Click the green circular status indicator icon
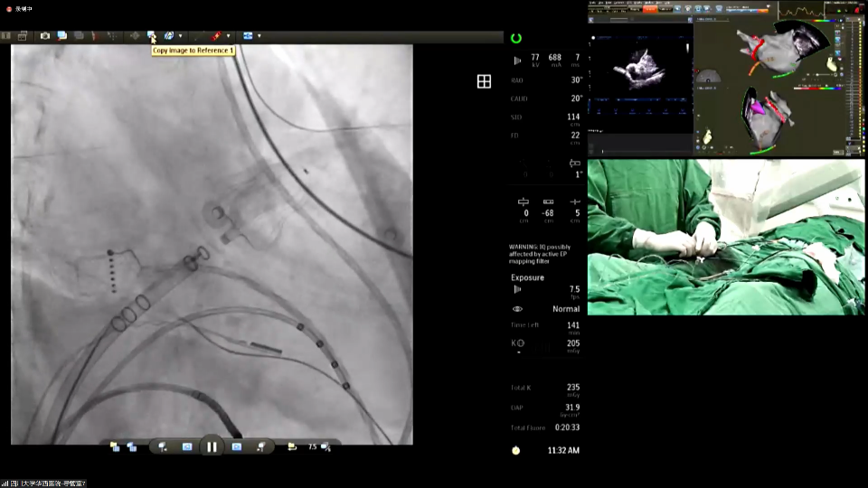The image size is (868, 488). pyautogui.click(x=516, y=38)
